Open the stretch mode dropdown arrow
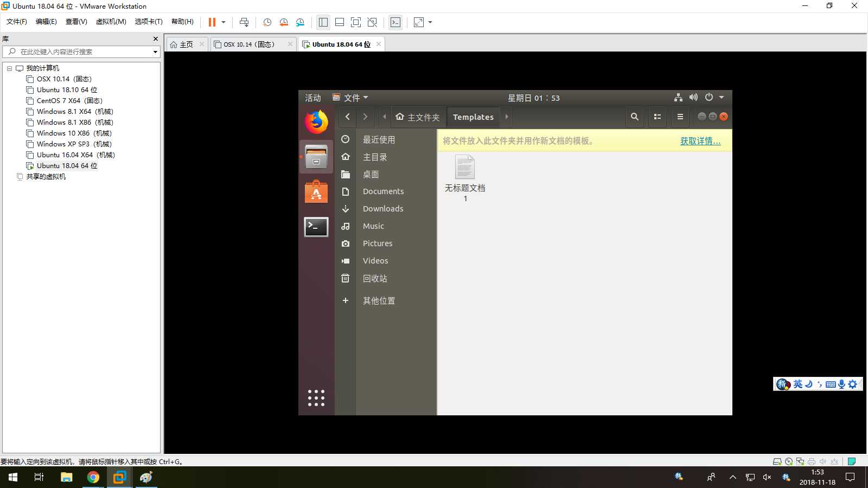 pyautogui.click(x=430, y=22)
